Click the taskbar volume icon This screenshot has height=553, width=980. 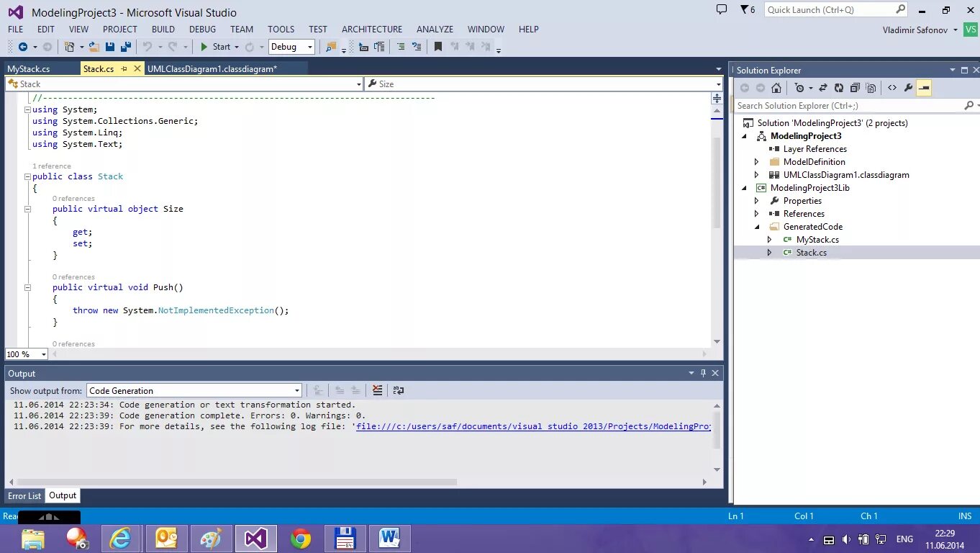coord(846,539)
